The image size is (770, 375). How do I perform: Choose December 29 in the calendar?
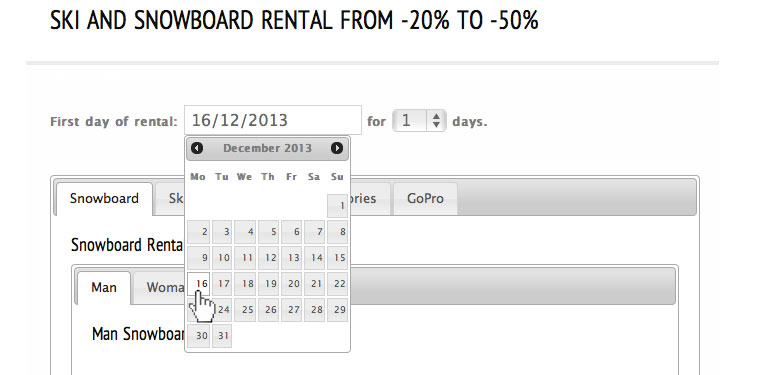pos(338,310)
